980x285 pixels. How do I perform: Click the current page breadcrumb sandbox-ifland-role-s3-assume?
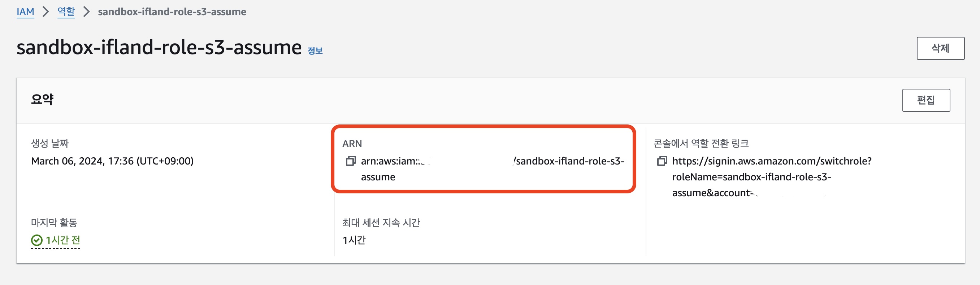coord(172,12)
